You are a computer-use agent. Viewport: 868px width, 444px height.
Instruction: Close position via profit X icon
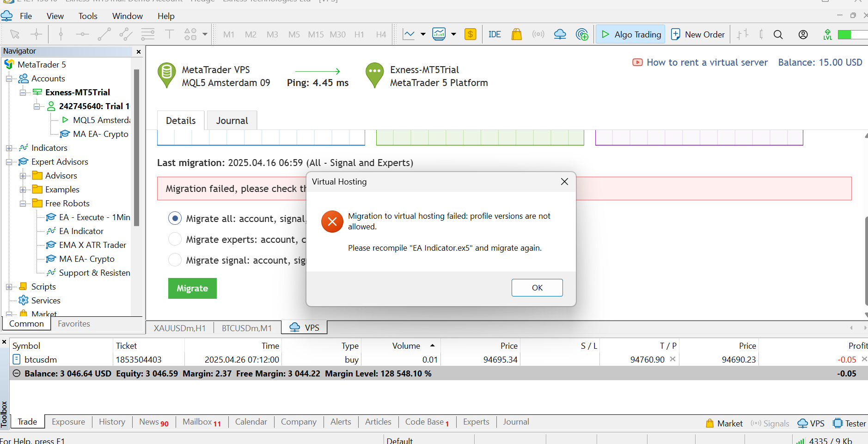pyautogui.click(x=864, y=359)
